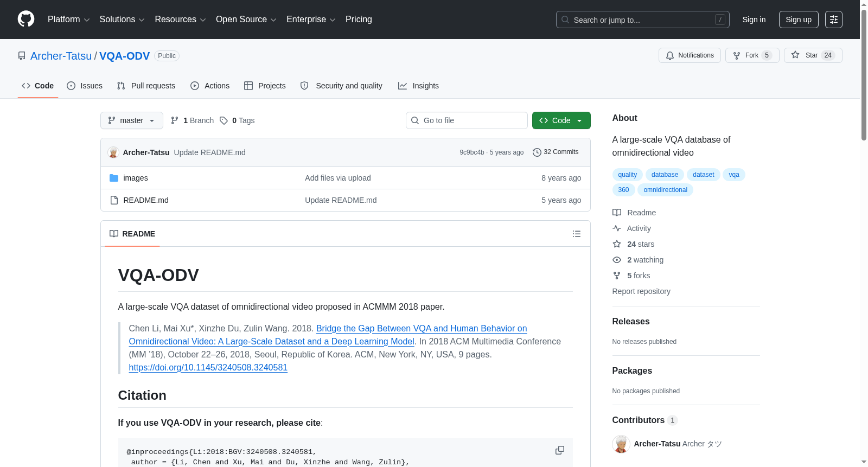
Task: Open the master branch selector dropdown
Action: point(132,120)
